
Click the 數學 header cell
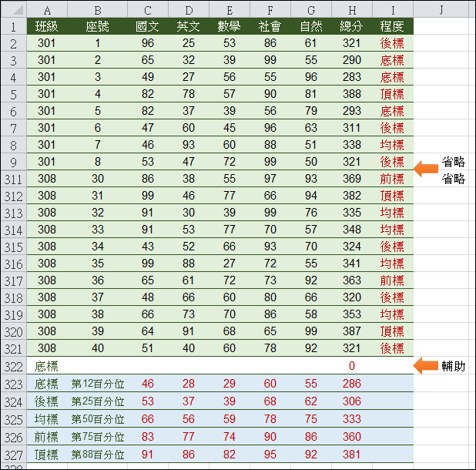pyautogui.click(x=230, y=26)
